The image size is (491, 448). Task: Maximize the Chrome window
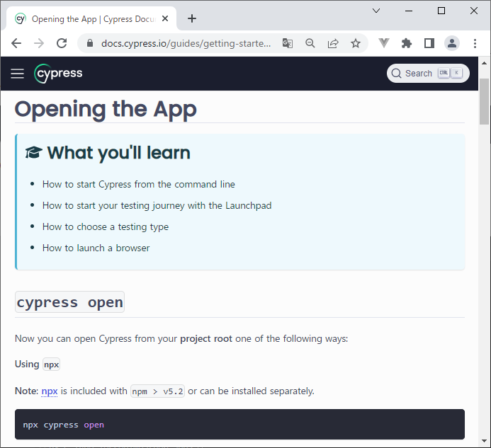(x=441, y=11)
